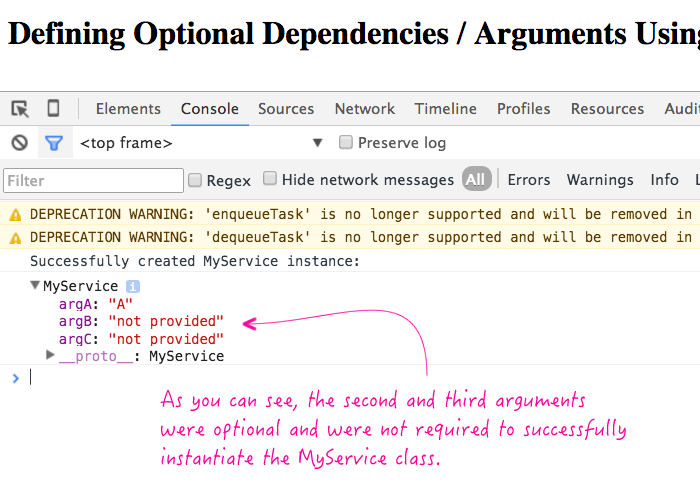The image size is (700, 497).
Task: Select the argC "not provided" value
Action: pos(166,339)
